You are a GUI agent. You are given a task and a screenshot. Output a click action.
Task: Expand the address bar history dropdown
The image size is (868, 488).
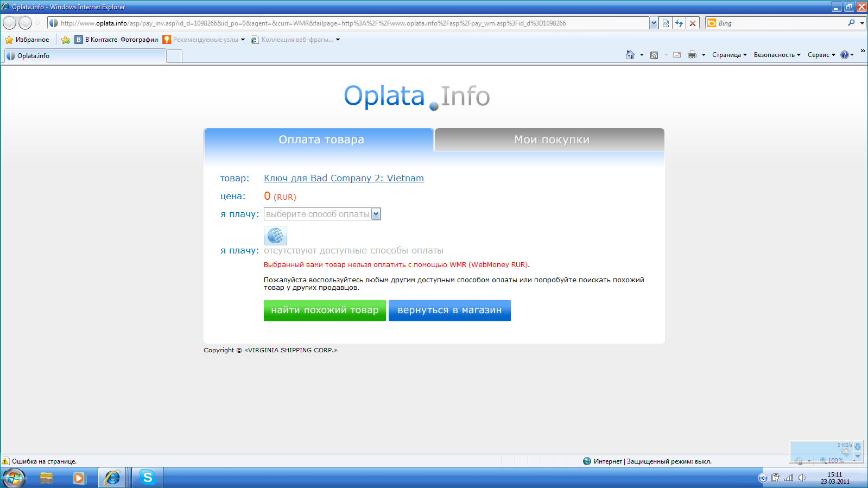tap(654, 23)
